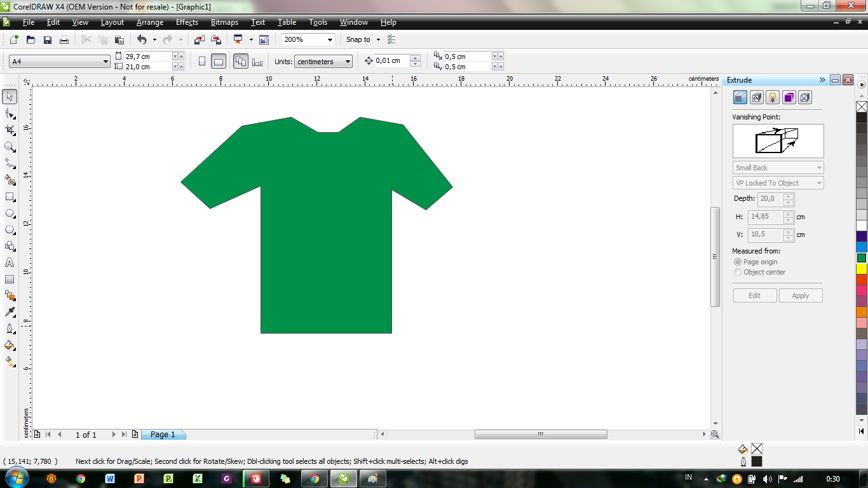Open the Vanishing Point type dropdown
This screenshot has height=488, width=868.
point(820,167)
